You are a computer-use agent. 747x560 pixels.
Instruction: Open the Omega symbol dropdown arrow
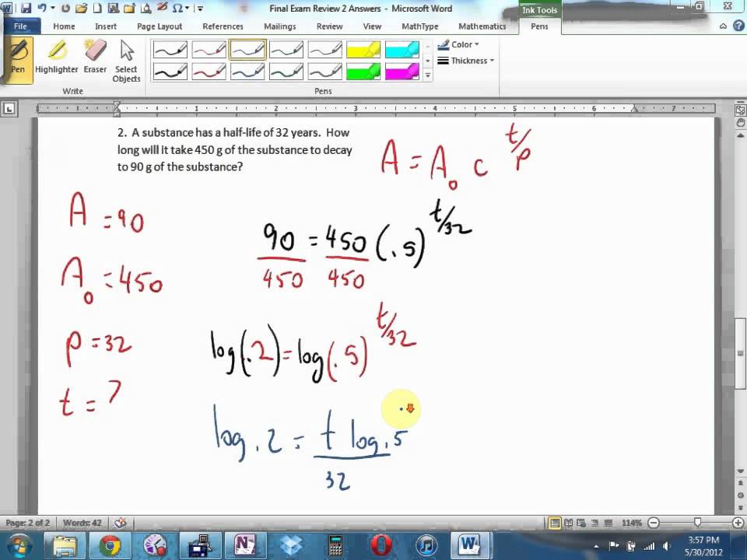(x=188, y=8)
